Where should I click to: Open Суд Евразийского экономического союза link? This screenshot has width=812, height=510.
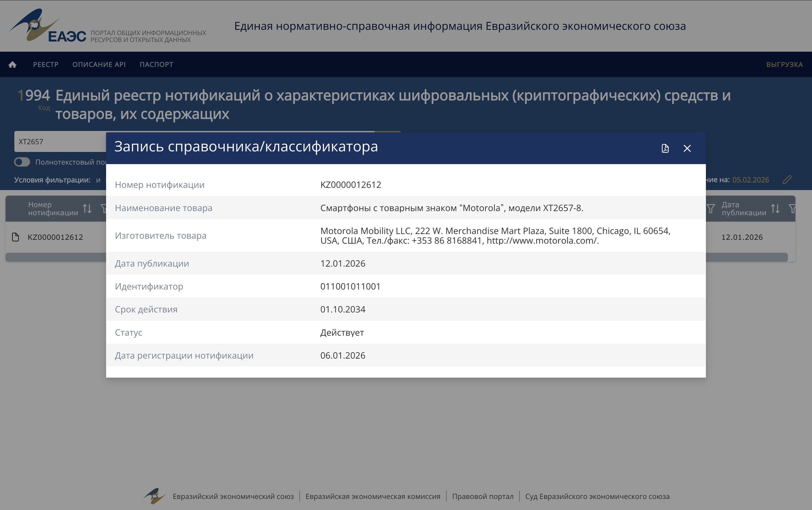coord(597,496)
